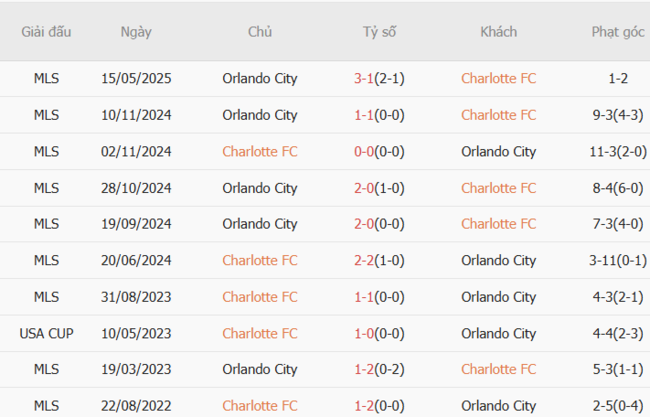Screen dimensions: 650x417
Task: Open Charlotte FC in the 15/05/2025 row
Action: 498,79
